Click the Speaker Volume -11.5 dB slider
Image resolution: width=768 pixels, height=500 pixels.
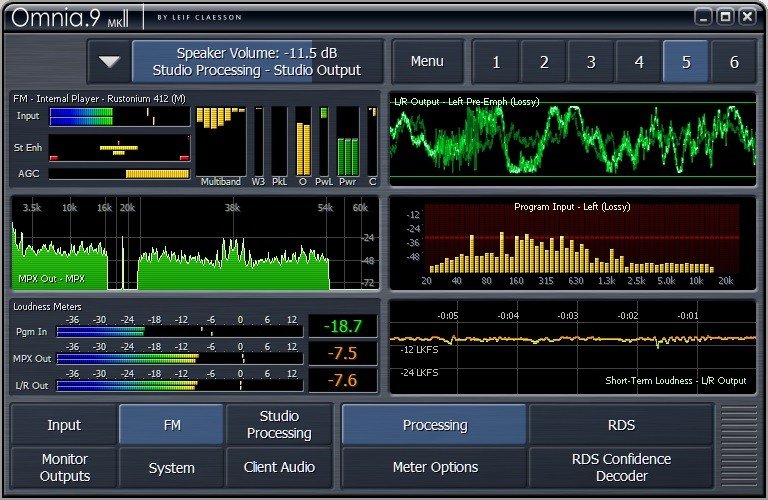pyautogui.click(x=257, y=61)
